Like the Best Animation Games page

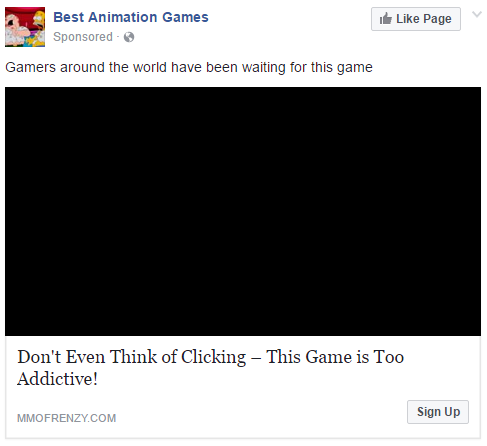(416, 19)
